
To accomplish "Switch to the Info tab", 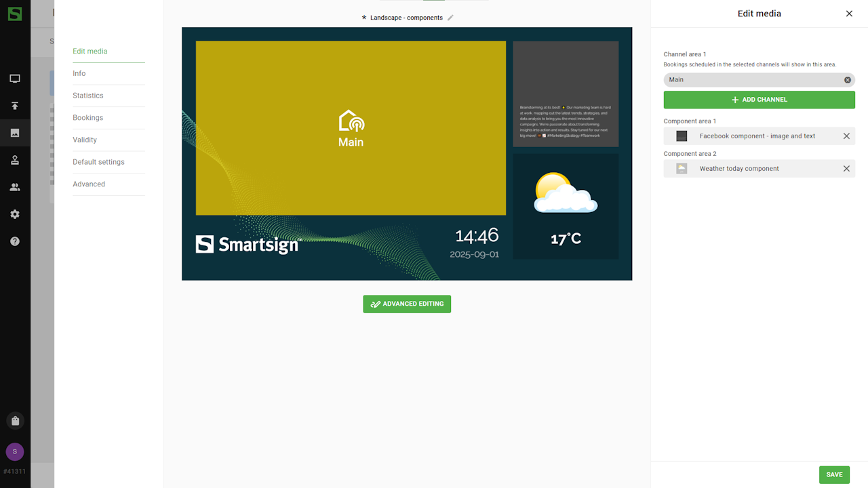I will point(79,73).
